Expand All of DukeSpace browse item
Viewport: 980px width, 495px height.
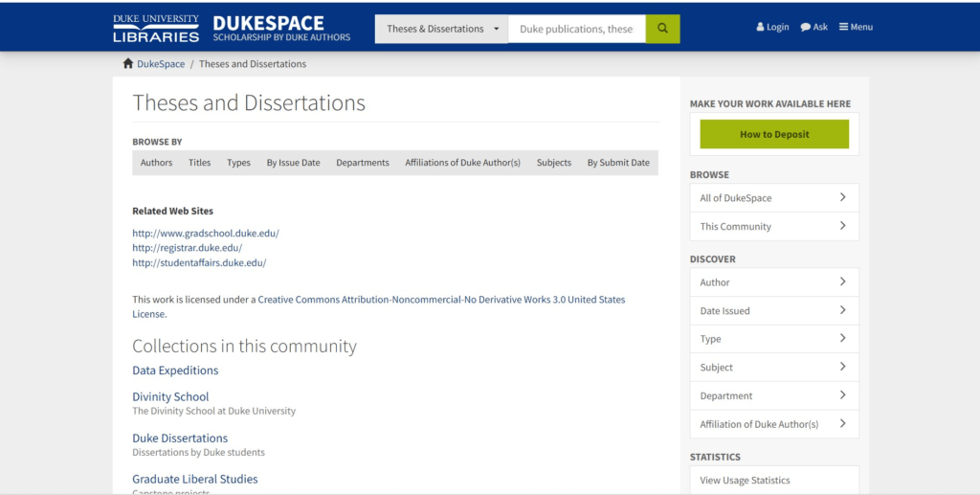(x=774, y=198)
